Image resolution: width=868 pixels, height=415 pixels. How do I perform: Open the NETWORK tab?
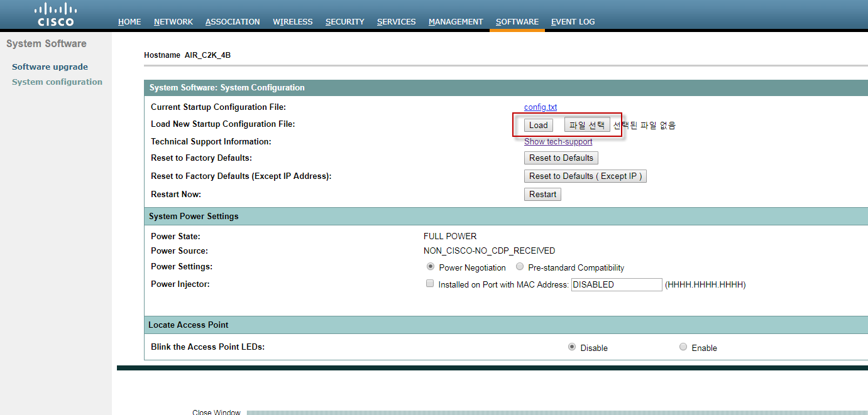point(173,21)
